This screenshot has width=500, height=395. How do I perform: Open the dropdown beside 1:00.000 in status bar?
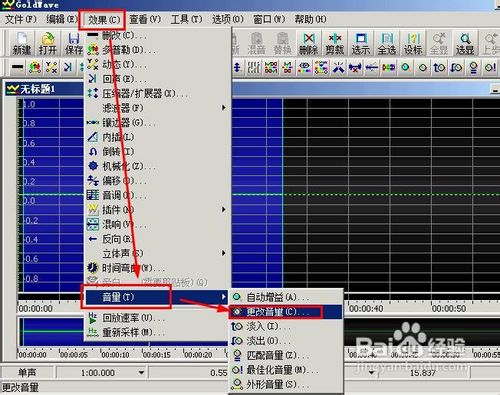click(142, 373)
